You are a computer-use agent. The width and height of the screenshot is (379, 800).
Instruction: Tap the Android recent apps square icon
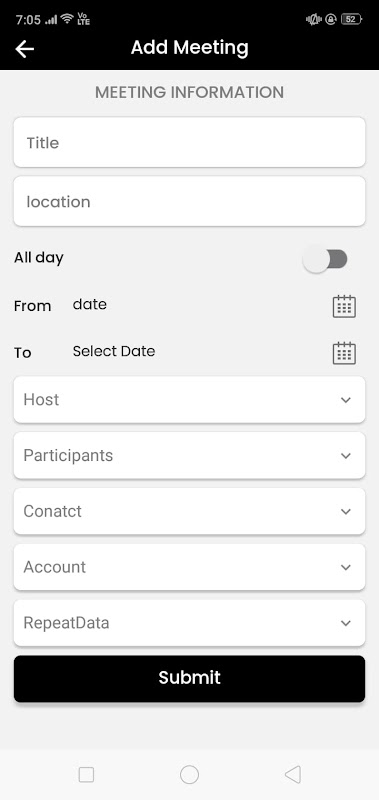86,774
